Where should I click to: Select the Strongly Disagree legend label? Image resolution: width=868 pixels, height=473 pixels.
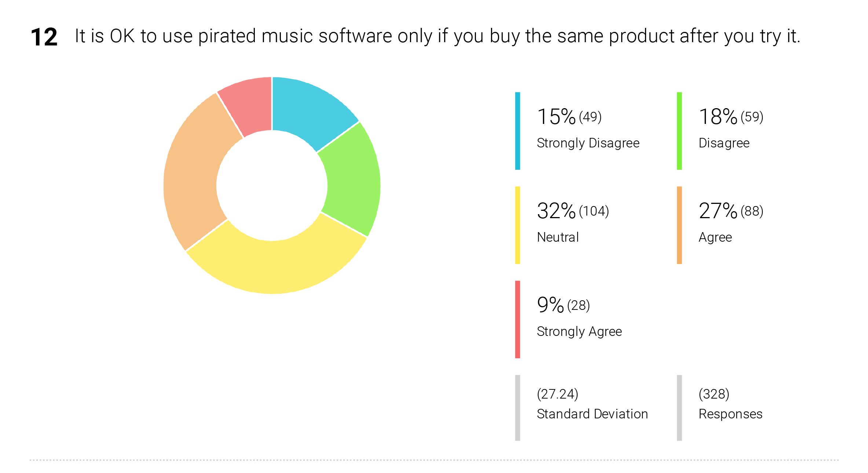588,143
